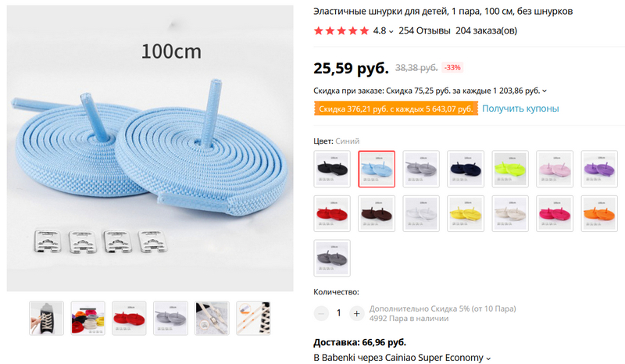
Task: Choose the neon green laces swatch
Action: [x=510, y=169]
